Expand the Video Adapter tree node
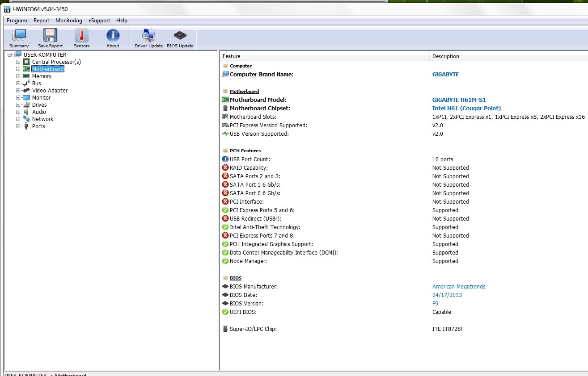 (x=18, y=91)
